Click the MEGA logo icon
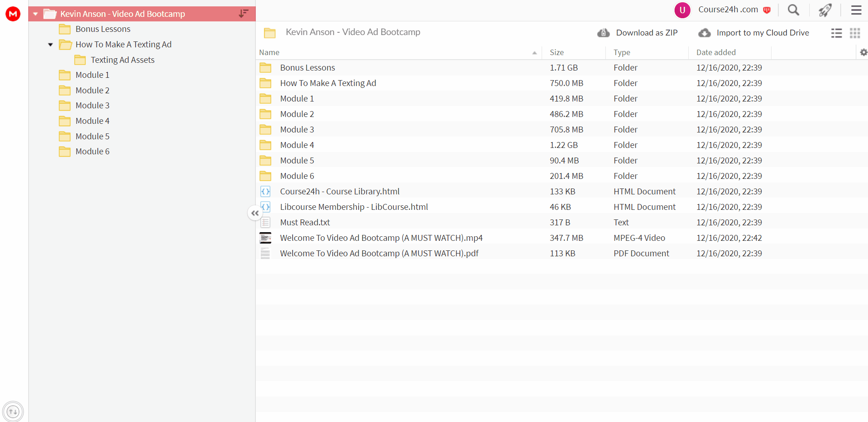Image resolution: width=868 pixels, height=422 pixels. (x=13, y=14)
